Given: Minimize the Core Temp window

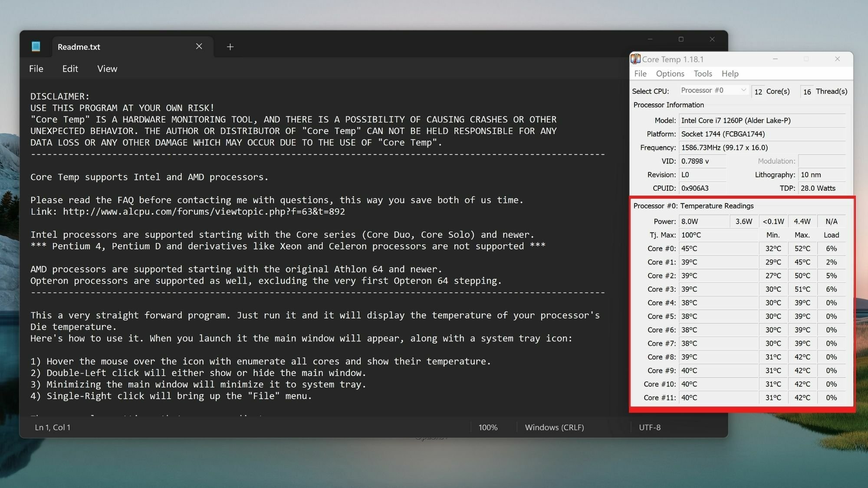Looking at the screenshot, I should (x=775, y=59).
